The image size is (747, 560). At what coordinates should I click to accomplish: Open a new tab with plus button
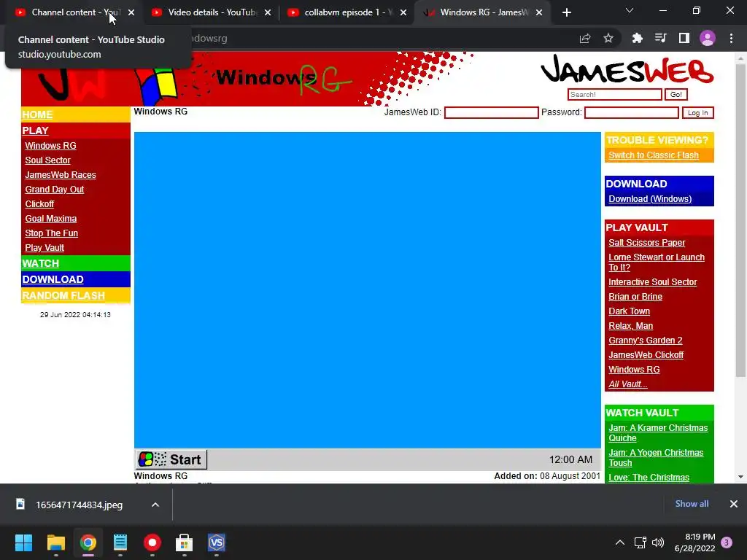click(566, 12)
